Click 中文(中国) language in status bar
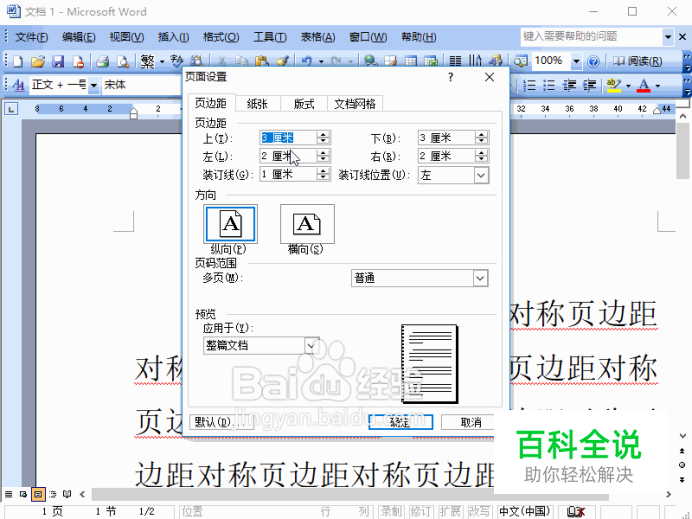This screenshot has height=519, width=692. click(525, 511)
